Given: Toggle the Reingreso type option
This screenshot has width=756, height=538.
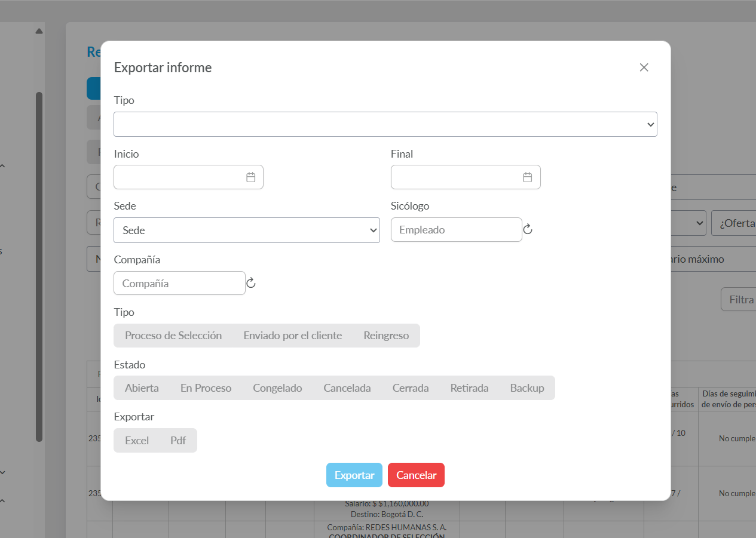Looking at the screenshot, I should (x=386, y=336).
